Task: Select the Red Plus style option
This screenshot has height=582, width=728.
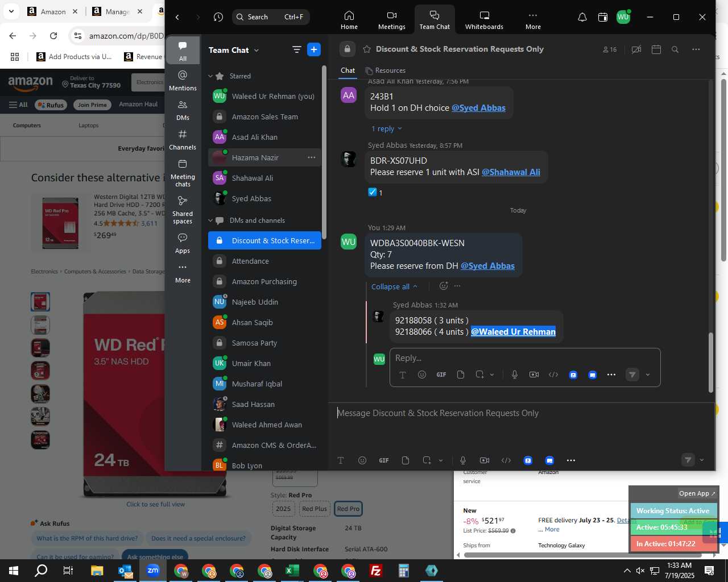Action: pos(315,509)
